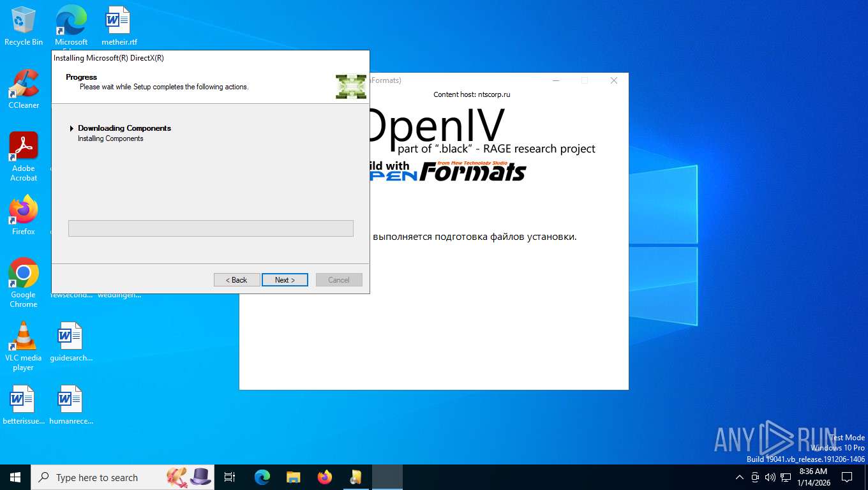This screenshot has width=868, height=490.
Task: Launch Firefox desktop shortcut
Action: 24,216
